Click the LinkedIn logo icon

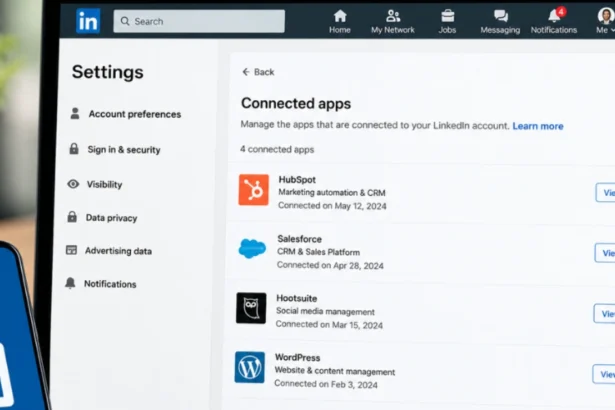(x=88, y=21)
